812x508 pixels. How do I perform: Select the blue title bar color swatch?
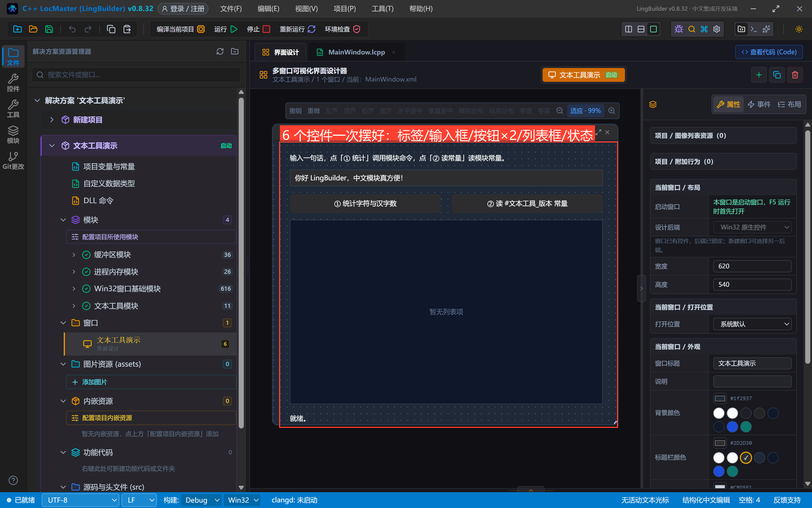719,471
